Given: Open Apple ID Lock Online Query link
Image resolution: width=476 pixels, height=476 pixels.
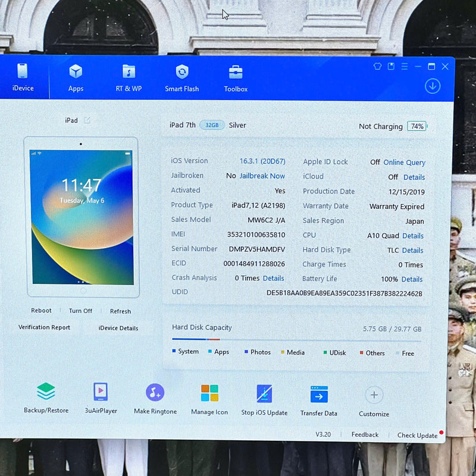Looking at the screenshot, I should tap(405, 162).
